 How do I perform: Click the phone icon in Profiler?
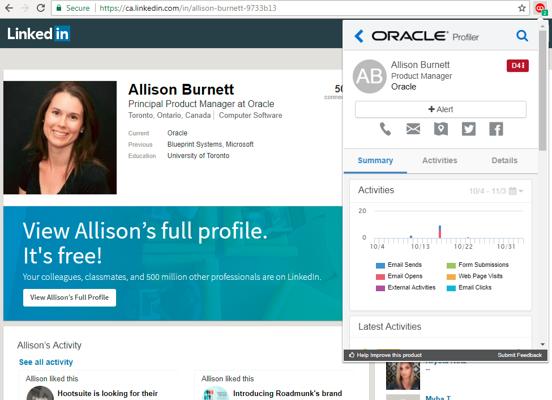[x=385, y=129]
